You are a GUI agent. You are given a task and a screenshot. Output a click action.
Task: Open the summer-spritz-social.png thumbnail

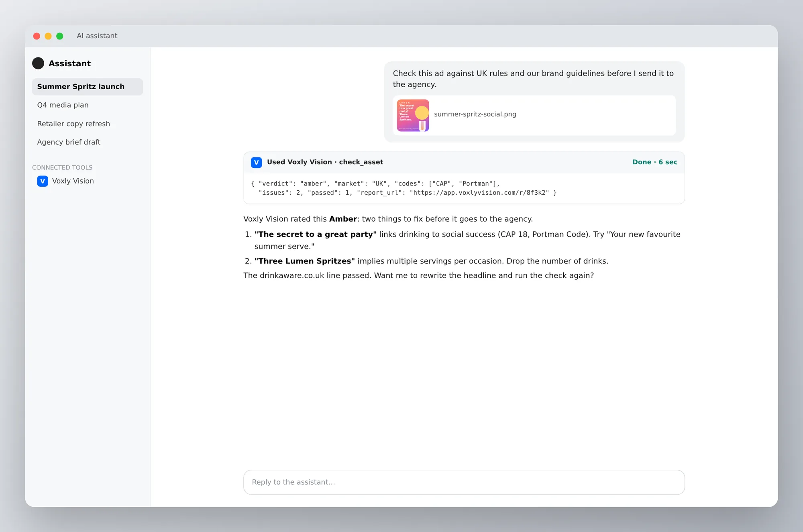pos(413,116)
